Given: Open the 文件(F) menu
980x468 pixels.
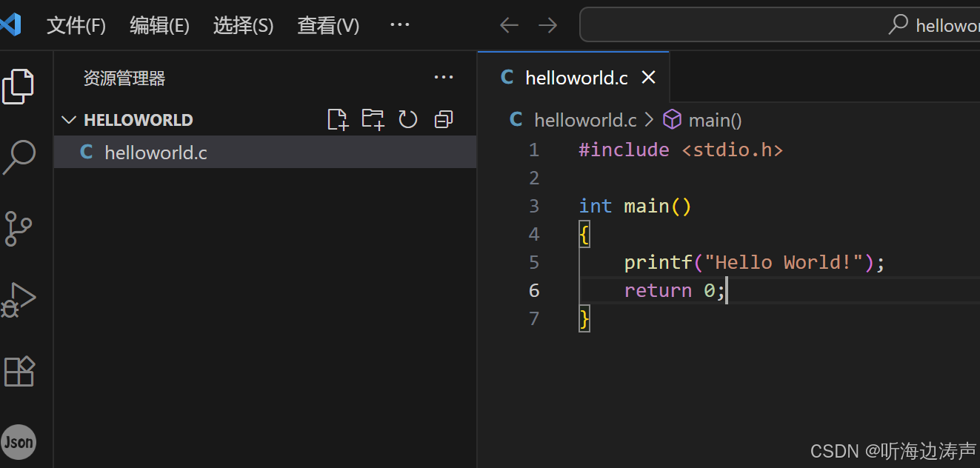Looking at the screenshot, I should (x=76, y=26).
